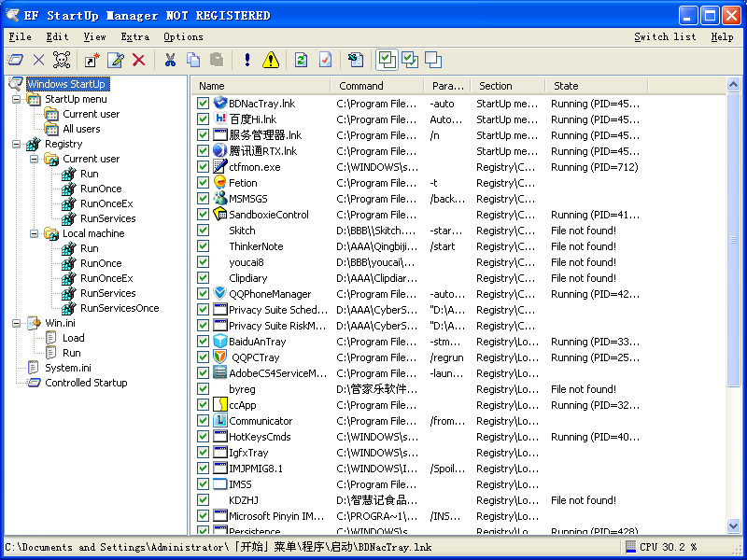This screenshot has width=747, height=560.
Task: Collapse the Local machine tree node
Action: click(34, 233)
